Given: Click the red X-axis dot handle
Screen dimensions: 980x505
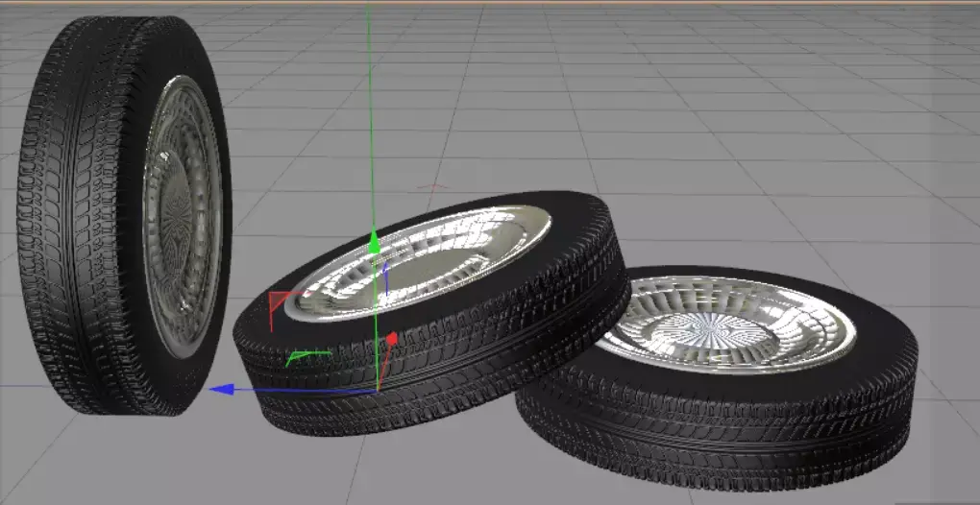Looking at the screenshot, I should (x=392, y=339).
